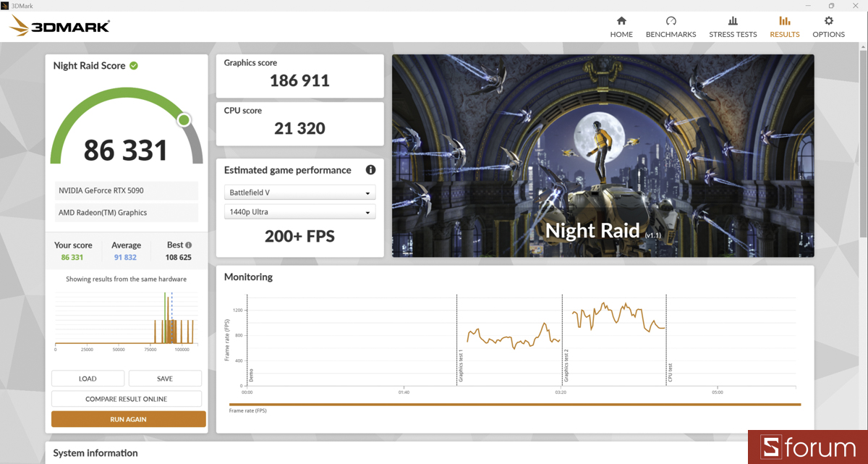Screen dimensions: 868x464
Task: Click the SAVE button
Action: tap(165, 379)
